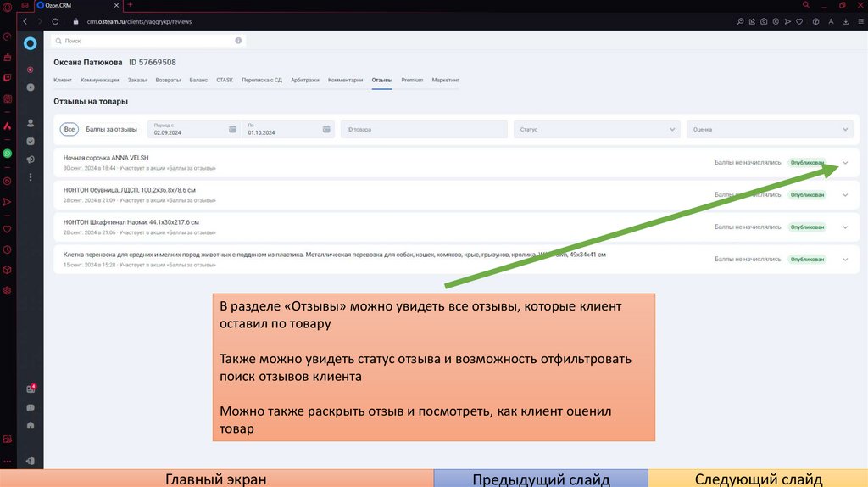Click the logout icon at sidebar bottom
The width and height of the screenshot is (868, 487).
click(x=31, y=461)
